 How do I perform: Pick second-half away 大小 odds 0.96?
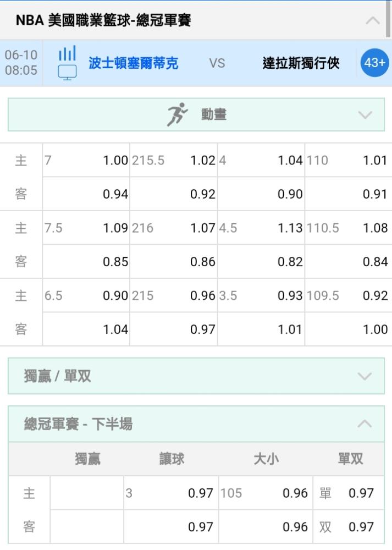(266, 526)
